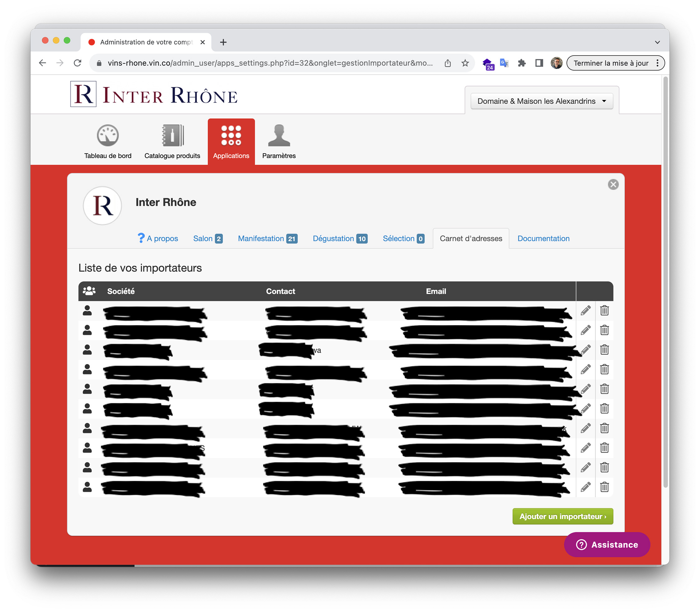Open the Catalogue produits section
The height and width of the screenshot is (613, 700).
pos(172,142)
